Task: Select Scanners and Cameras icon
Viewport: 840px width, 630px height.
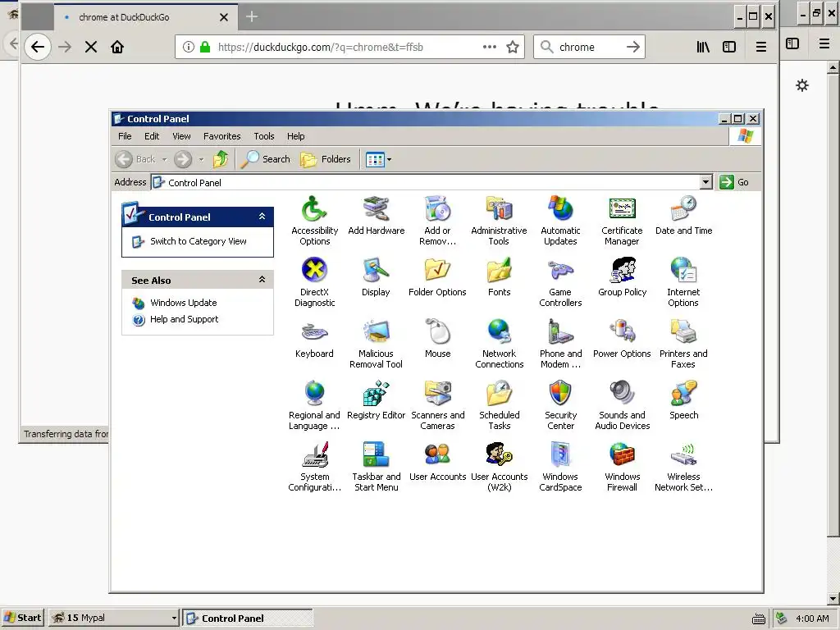Action: 438,405
